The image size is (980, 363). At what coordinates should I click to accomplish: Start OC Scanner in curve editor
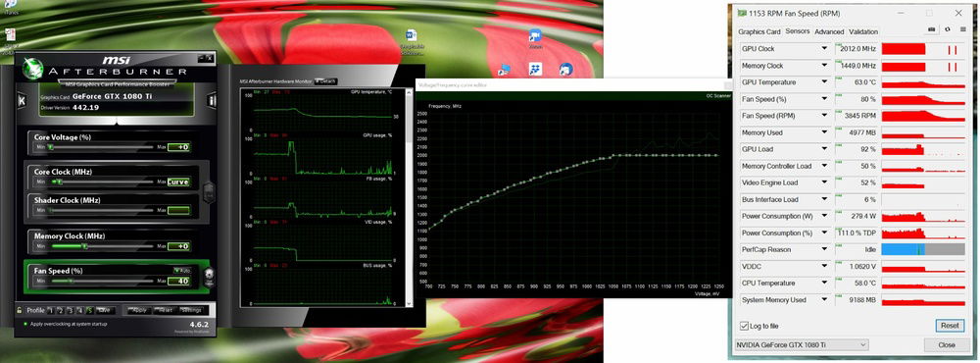click(717, 95)
